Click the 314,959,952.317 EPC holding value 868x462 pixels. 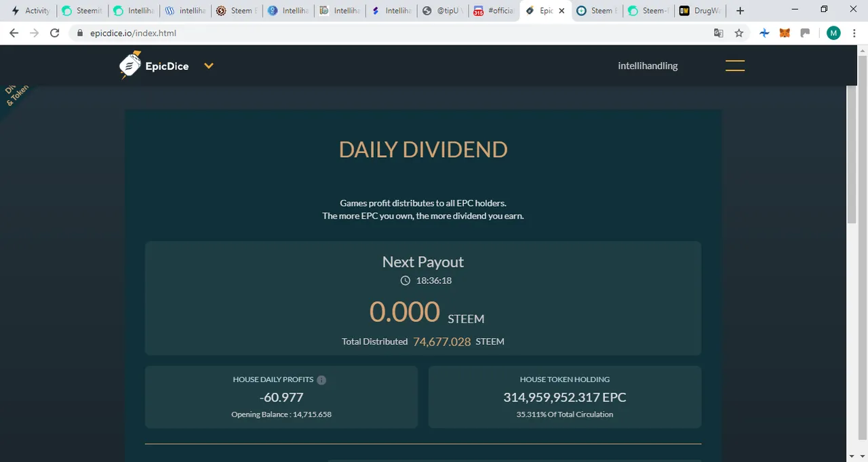coord(565,398)
